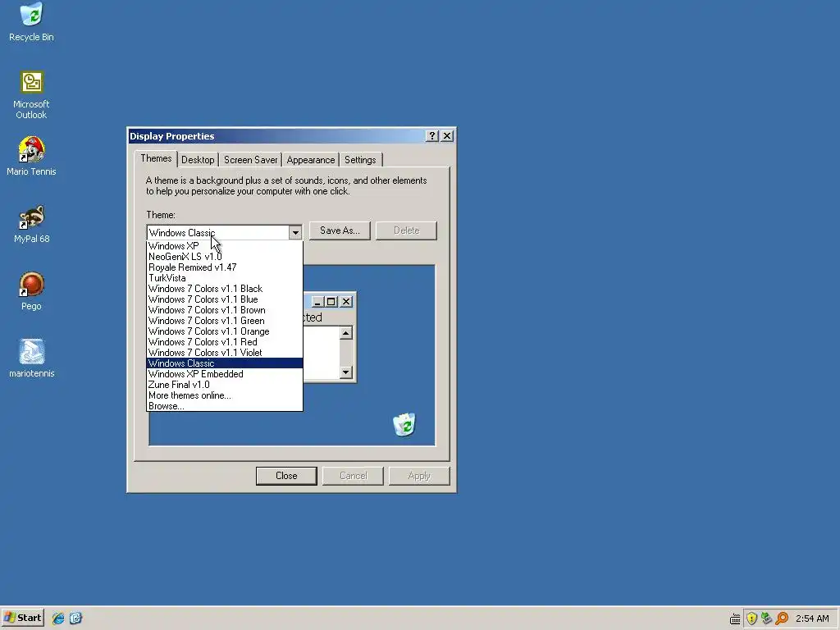
Task: Select highlighted Windows Classic list entry
Action: tap(225, 363)
